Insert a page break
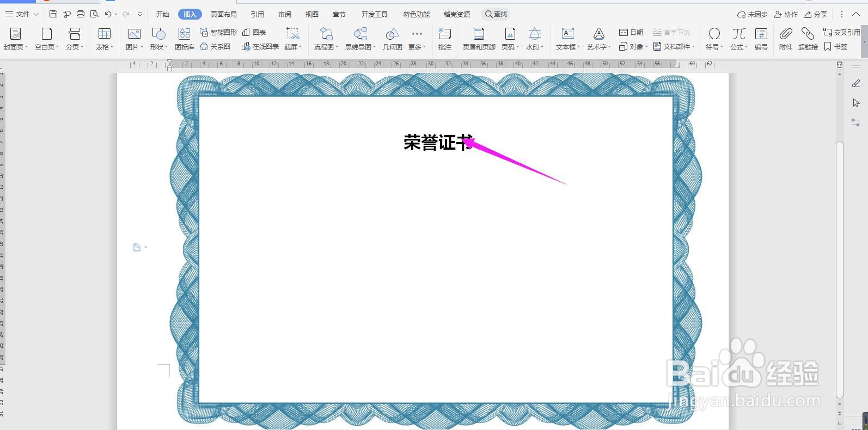868x430 pixels. pos(75,39)
